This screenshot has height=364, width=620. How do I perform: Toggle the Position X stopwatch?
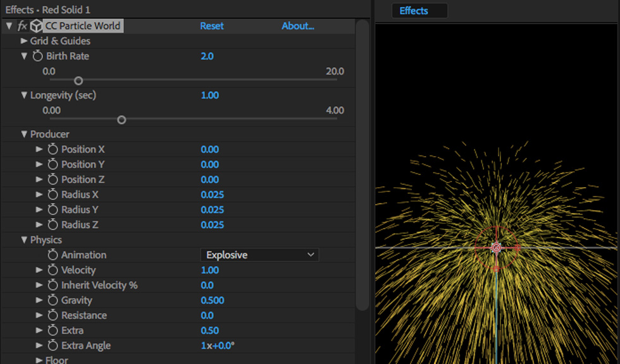coord(53,149)
